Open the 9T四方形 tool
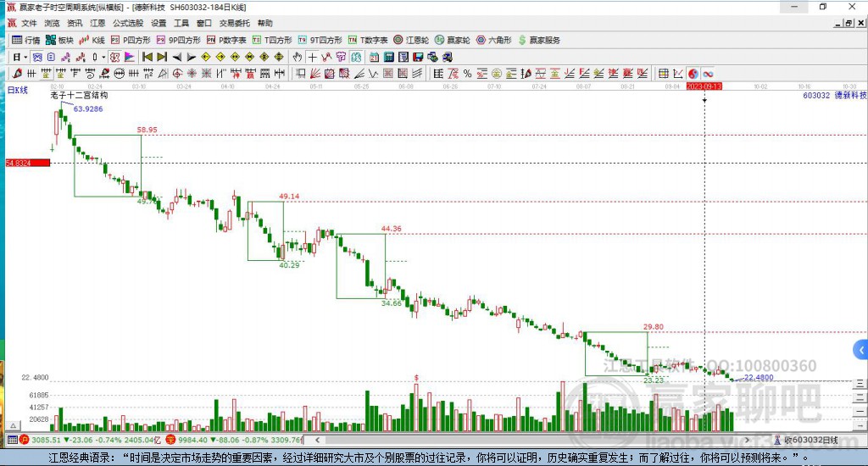This screenshot has width=868, height=466. tap(320, 40)
